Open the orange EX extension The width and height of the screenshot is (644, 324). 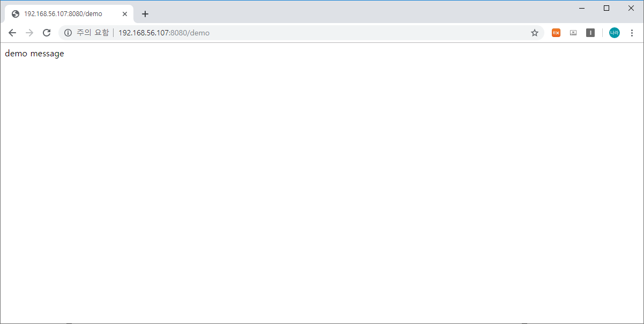[556, 33]
